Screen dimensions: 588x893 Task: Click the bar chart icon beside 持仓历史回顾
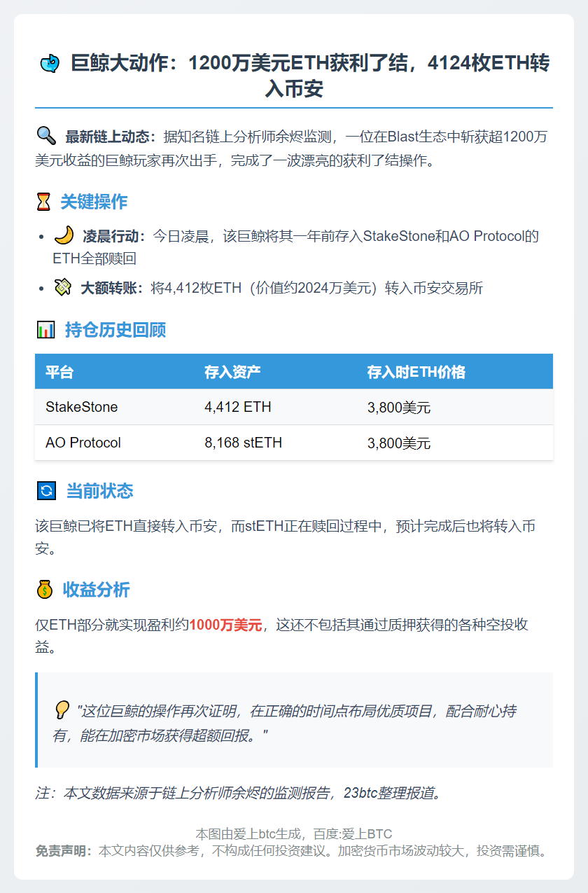pos(45,330)
